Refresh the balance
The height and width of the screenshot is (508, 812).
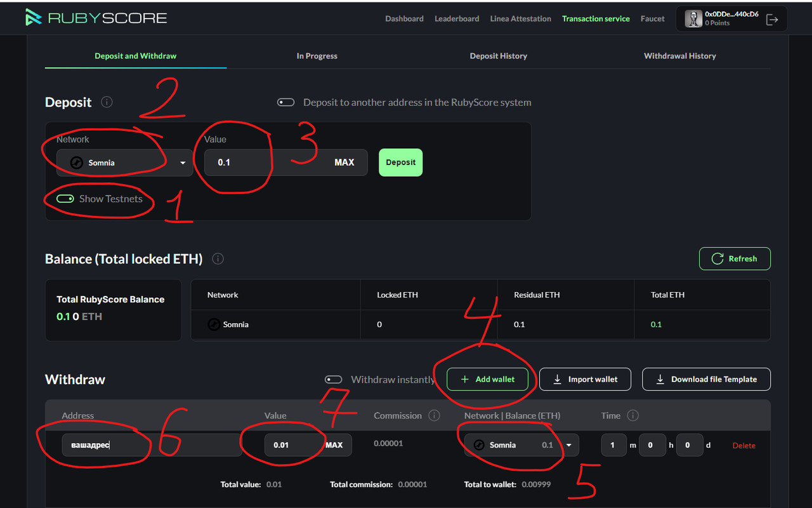point(735,258)
